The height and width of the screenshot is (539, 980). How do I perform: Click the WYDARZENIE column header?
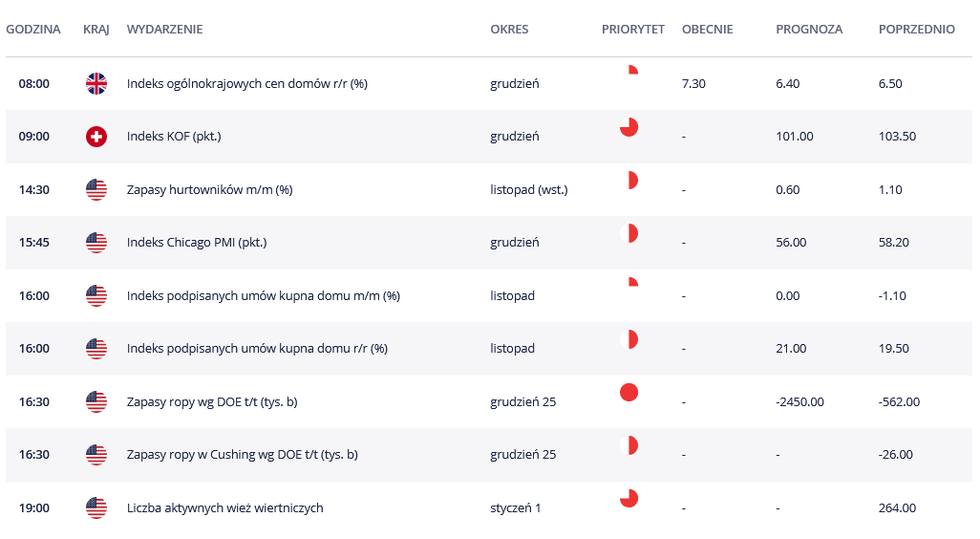[164, 29]
